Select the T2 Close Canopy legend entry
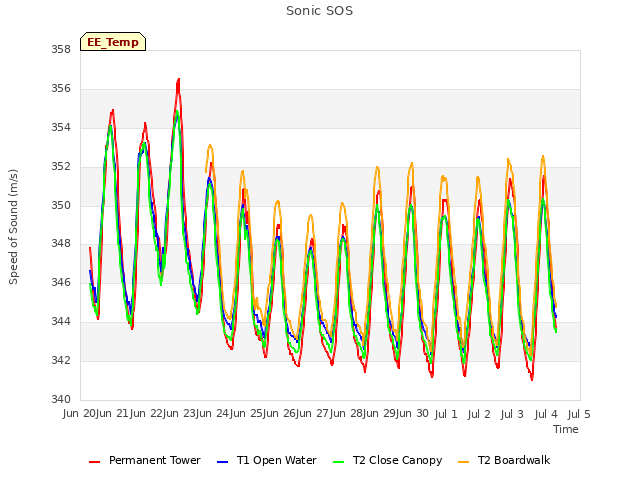640x480 pixels. point(387,460)
